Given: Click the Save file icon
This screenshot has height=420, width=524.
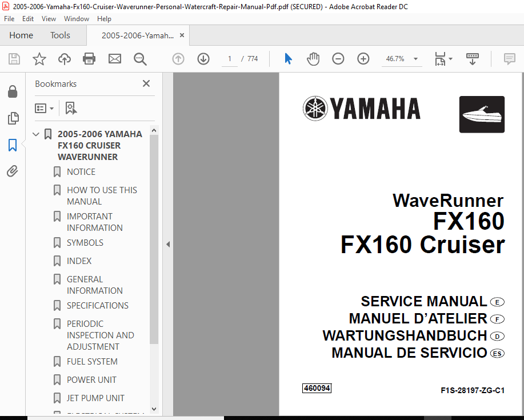Looking at the screenshot, I should point(14,59).
